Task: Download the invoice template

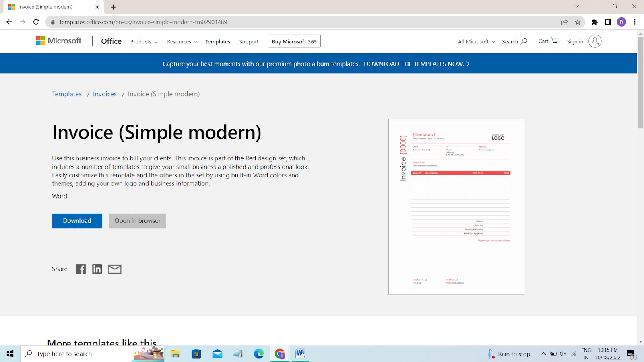Action: tap(77, 221)
